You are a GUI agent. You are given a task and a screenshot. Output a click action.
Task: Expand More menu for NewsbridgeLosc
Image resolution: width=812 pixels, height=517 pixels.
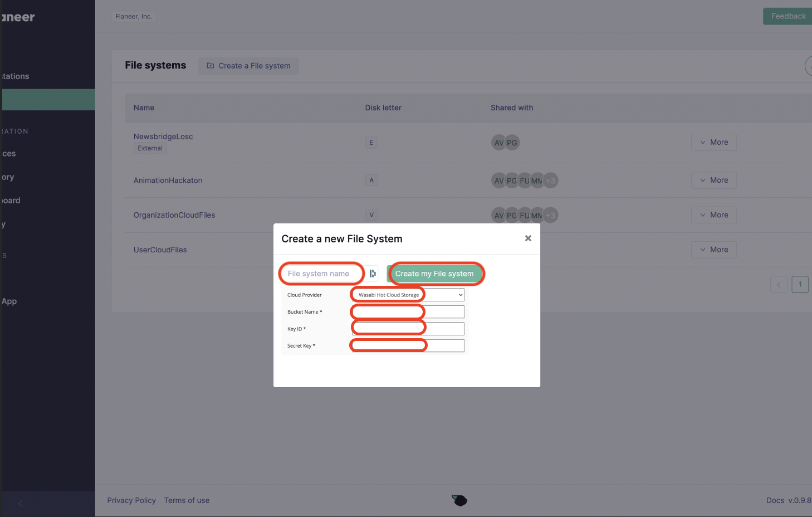(x=714, y=143)
